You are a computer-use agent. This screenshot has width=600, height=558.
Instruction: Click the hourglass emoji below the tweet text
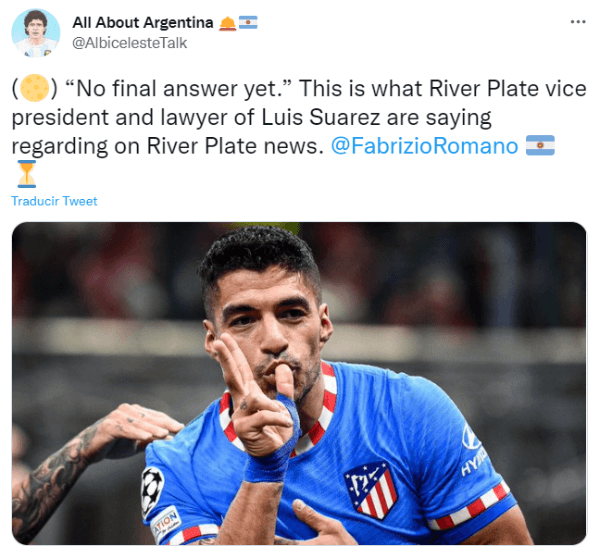pyautogui.click(x=26, y=174)
